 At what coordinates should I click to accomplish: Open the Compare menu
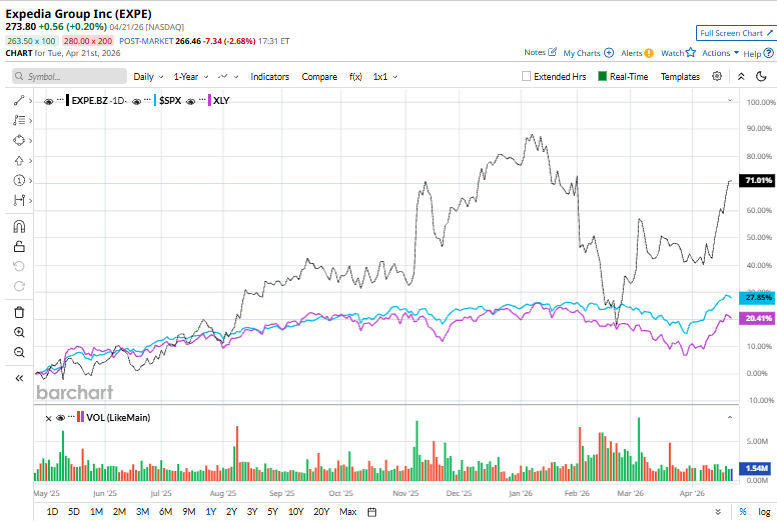tap(319, 77)
